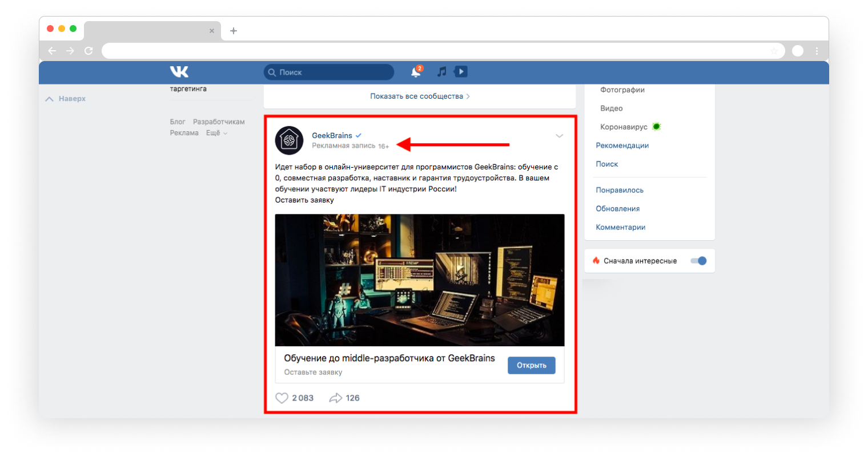Image resolution: width=868 pixels, height=457 pixels.
Task: Click the GeekBrains avatar logo
Action: 289,140
